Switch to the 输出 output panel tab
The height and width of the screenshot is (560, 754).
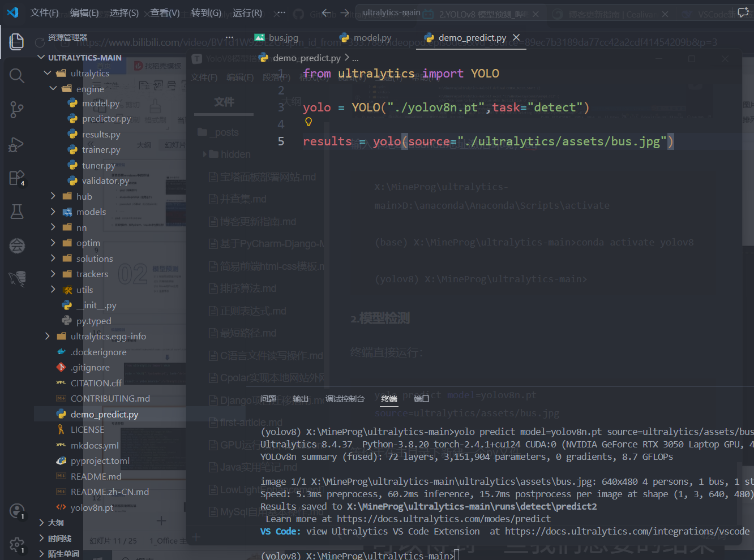pos(301,399)
